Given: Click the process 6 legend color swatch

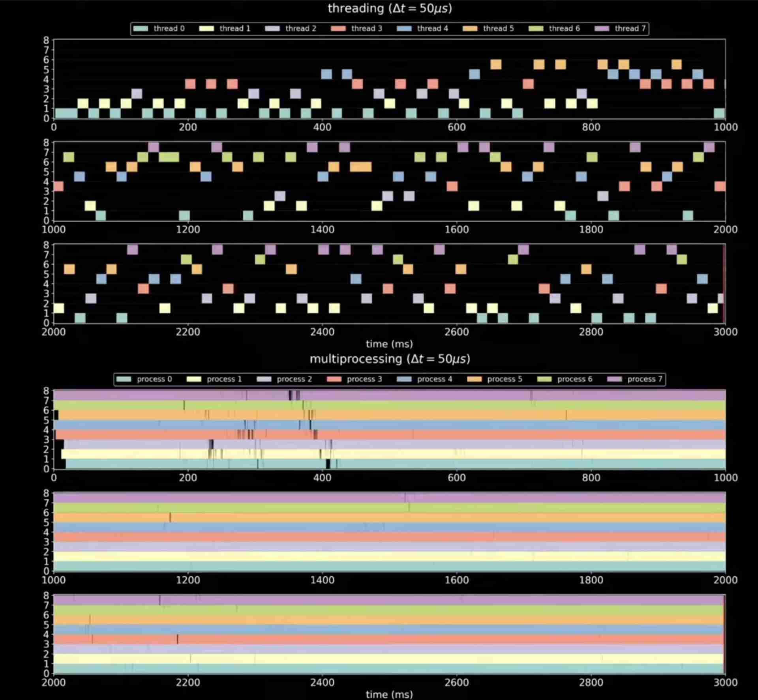Looking at the screenshot, I should click(544, 379).
